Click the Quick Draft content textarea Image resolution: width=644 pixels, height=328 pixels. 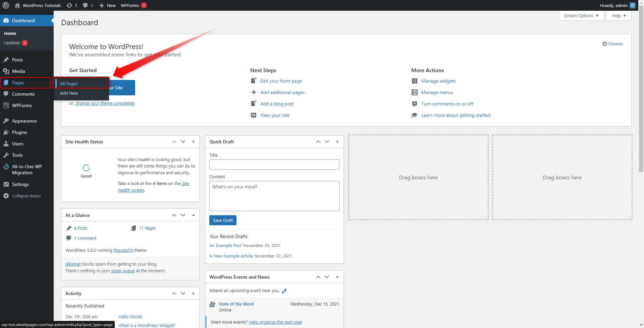pyautogui.click(x=274, y=196)
